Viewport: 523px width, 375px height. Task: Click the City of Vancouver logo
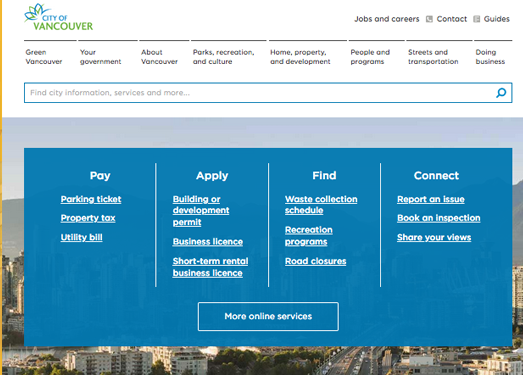point(59,17)
